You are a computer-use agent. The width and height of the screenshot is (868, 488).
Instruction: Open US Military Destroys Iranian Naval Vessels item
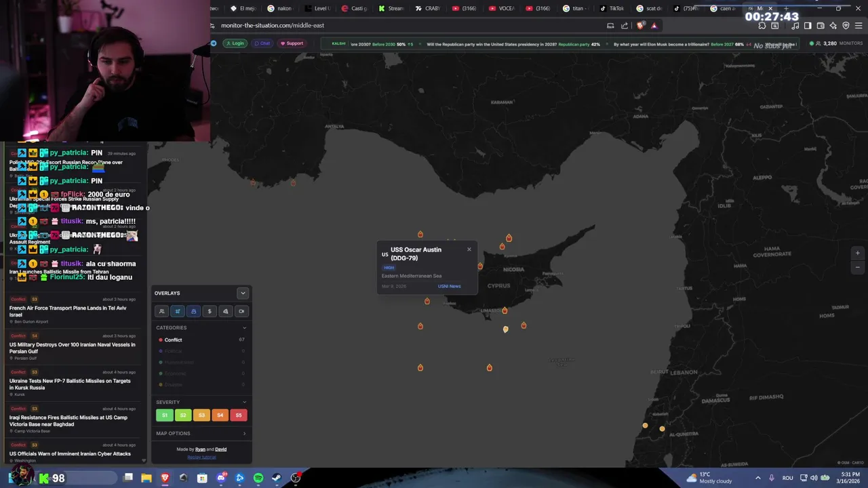[x=73, y=346]
